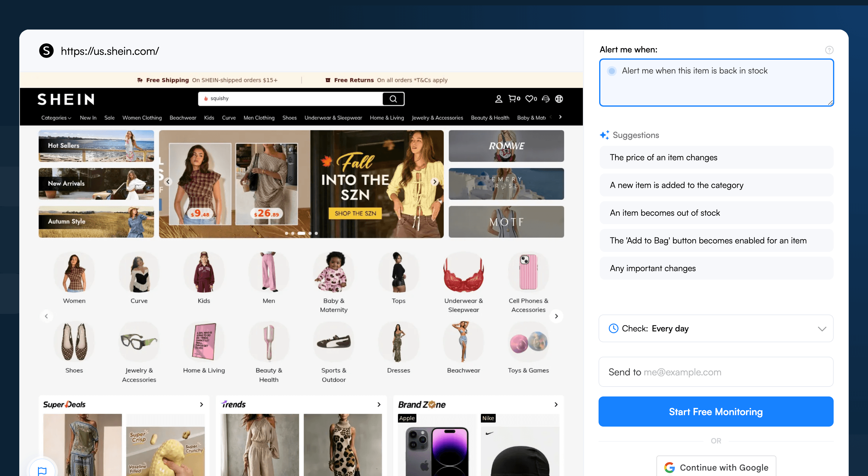This screenshot has height=476, width=868.
Task: Click the SHEIN search input box
Action: [291, 99]
